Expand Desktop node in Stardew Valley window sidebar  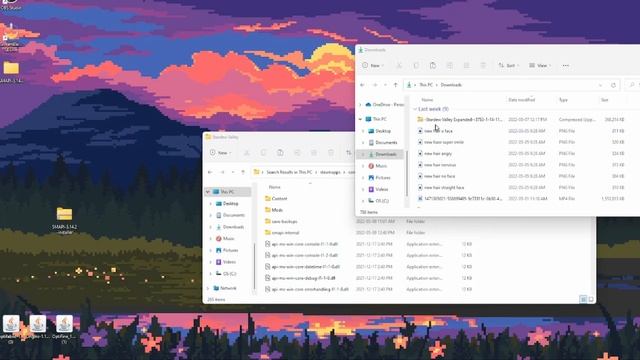(211, 203)
